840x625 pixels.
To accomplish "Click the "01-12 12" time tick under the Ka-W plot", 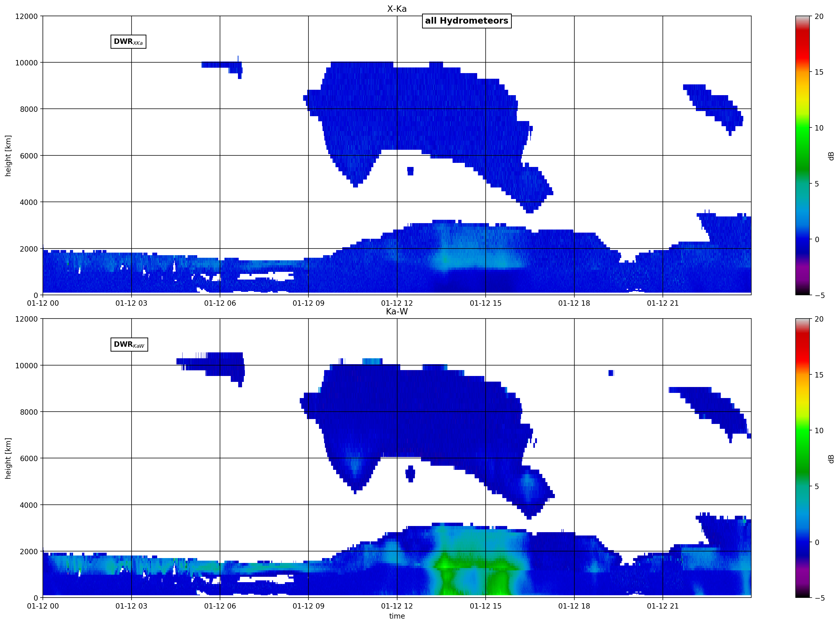I will click(397, 606).
